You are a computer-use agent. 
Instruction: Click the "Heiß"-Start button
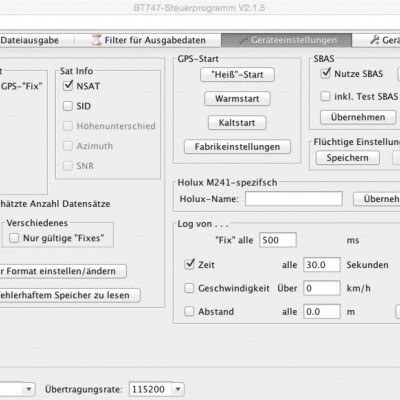click(237, 75)
